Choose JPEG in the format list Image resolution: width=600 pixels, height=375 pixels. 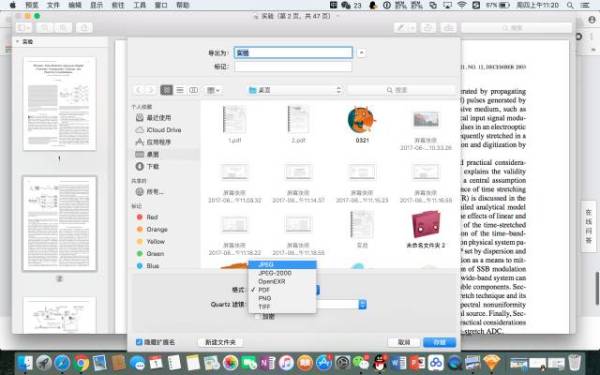tap(282, 264)
